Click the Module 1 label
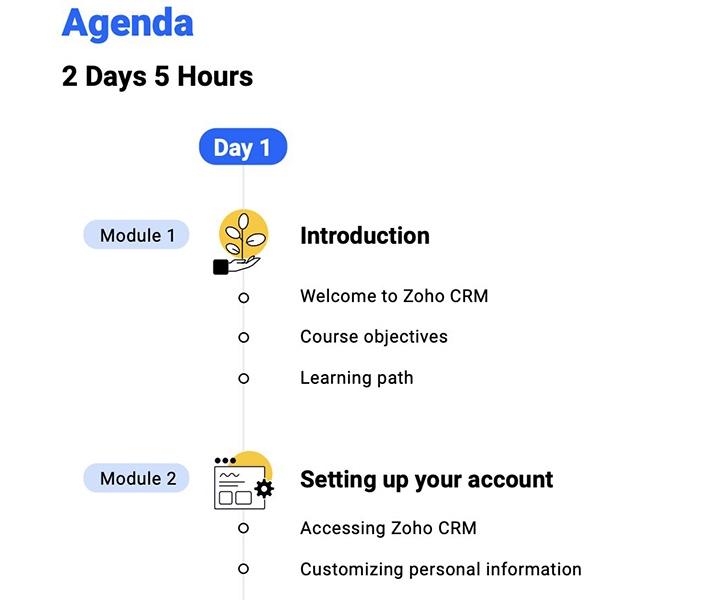 point(136,235)
